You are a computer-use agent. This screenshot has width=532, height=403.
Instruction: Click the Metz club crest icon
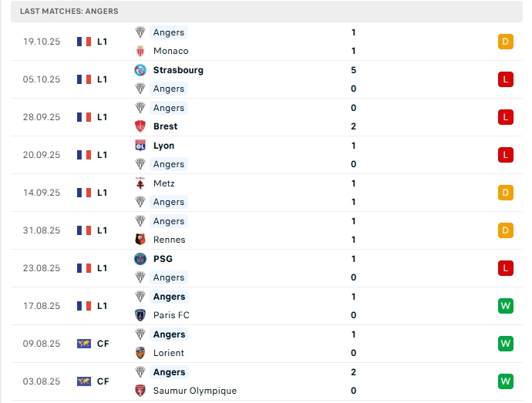140,183
